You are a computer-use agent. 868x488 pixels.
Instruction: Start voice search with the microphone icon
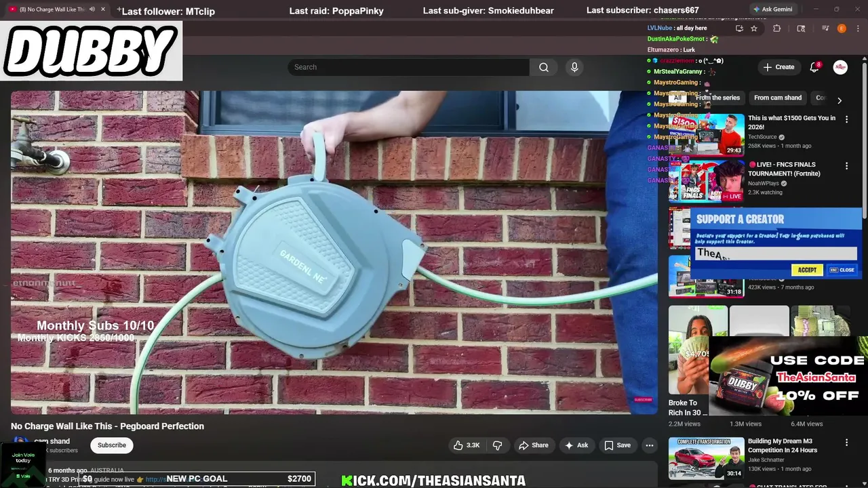[x=574, y=67]
